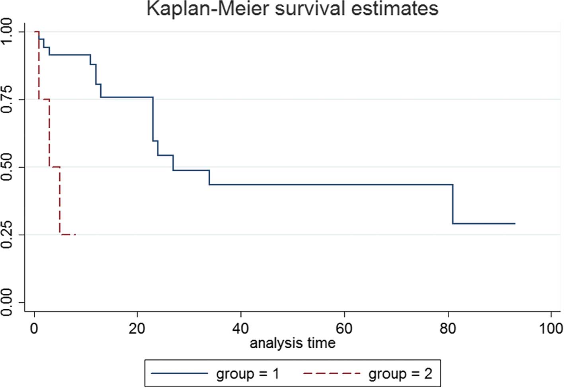Screen dimensions: 564x392
Task: Click the red dashed curve's final segment at 0.25
Action: click(68, 235)
